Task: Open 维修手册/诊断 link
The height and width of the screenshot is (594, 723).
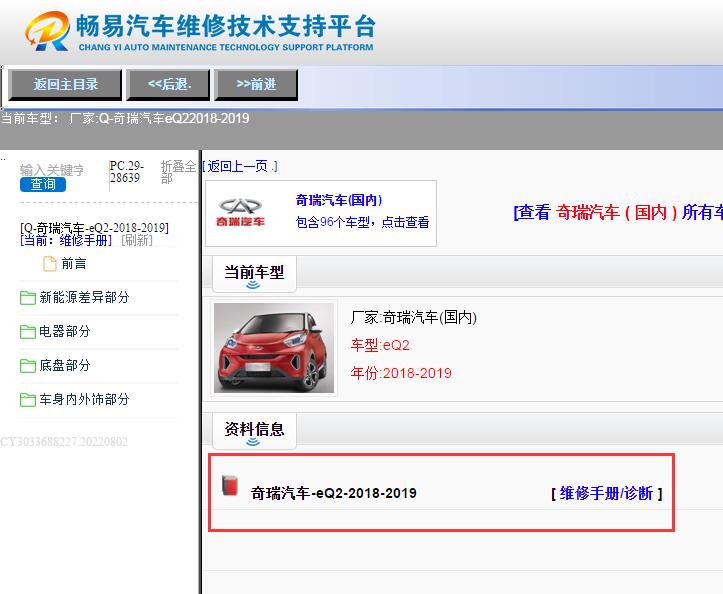Action: click(606, 493)
